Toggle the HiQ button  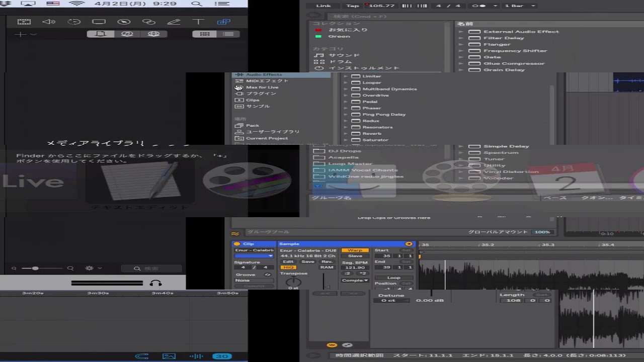[288, 267]
